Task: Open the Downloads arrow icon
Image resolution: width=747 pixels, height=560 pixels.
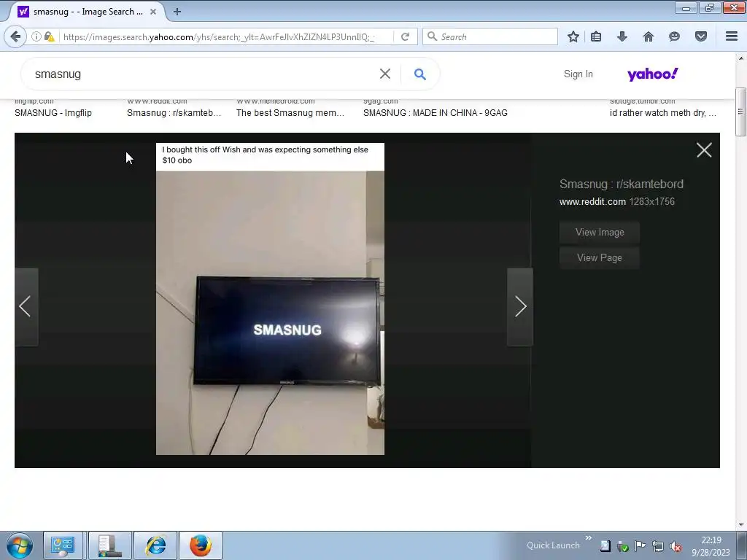Action: coord(622,36)
